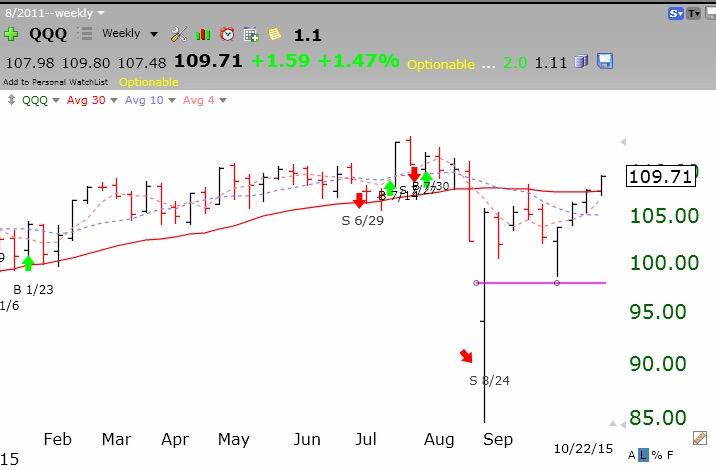Click the red sell arrow above S 6/29
Image resolution: width=716 pixels, height=470 pixels.
click(359, 200)
